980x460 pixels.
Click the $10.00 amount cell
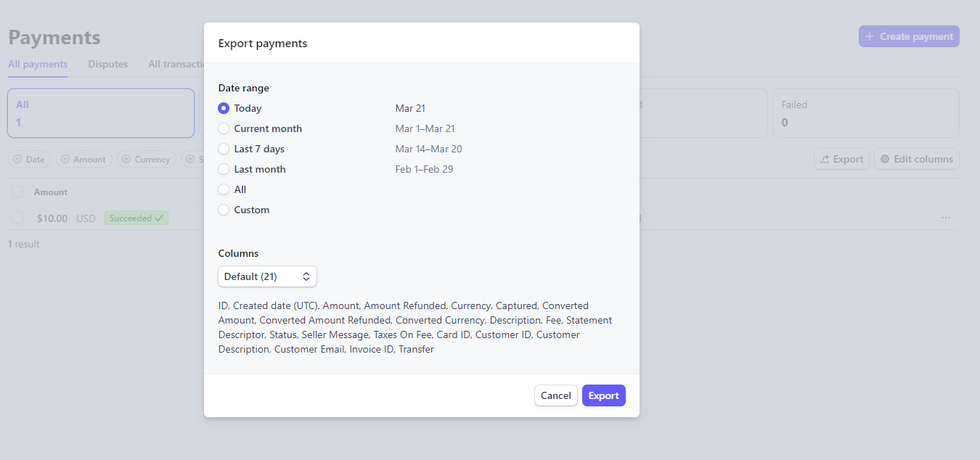coord(52,218)
